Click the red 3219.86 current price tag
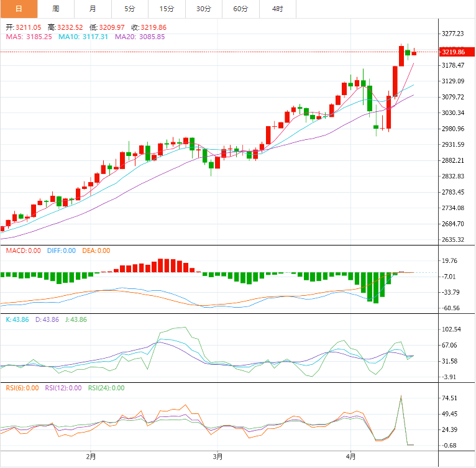The image size is (476, 468). [x=452, y=52]
